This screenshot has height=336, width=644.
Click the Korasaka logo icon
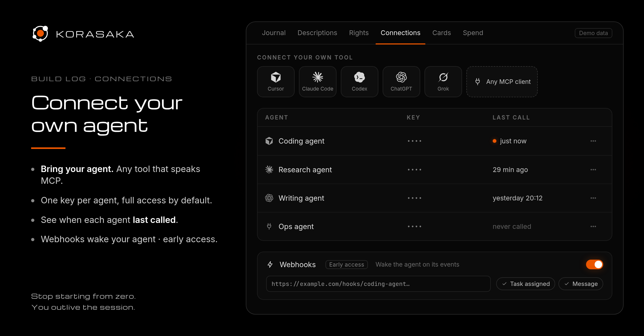point(40,33)
